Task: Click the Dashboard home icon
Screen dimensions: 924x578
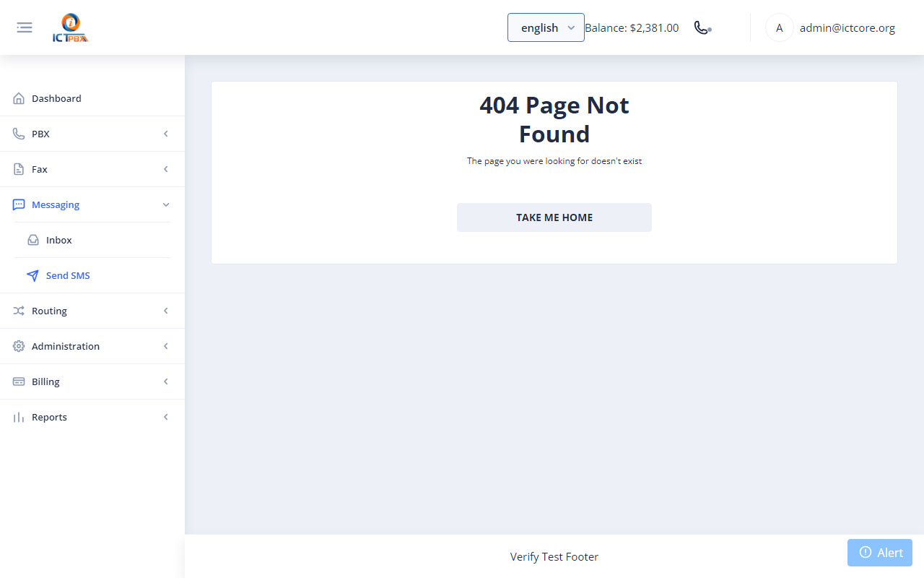Action: [x=19, y=98]
